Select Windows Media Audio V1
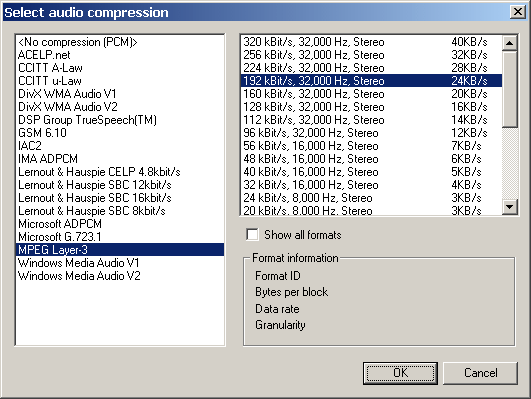The image size is (531, 399). [x=120, y=262]
